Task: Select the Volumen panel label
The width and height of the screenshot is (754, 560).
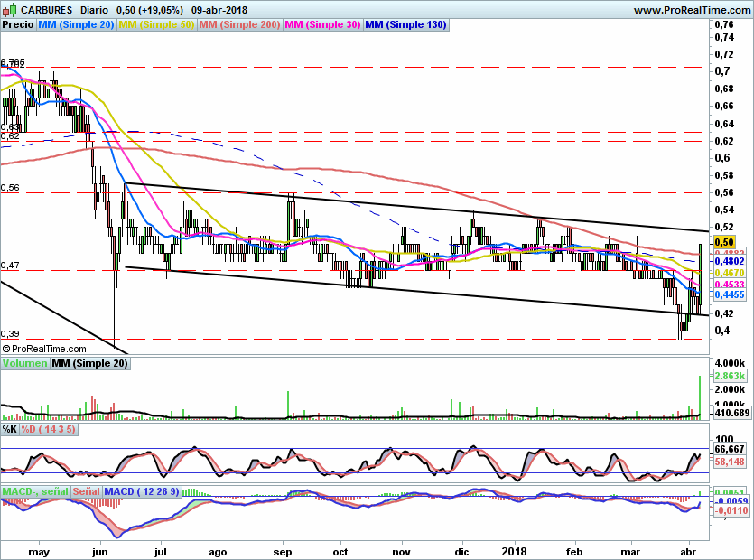Action: (x=25, y=364)
